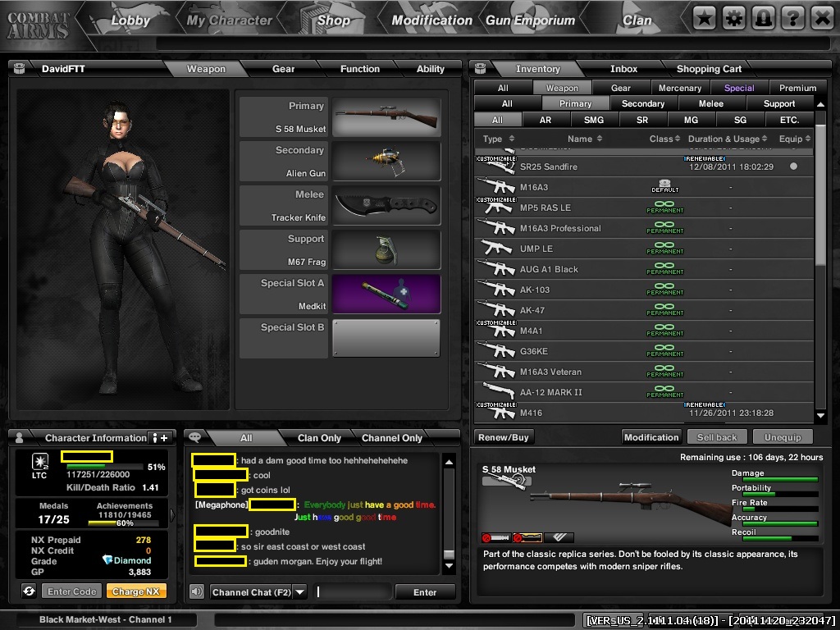Click the chat speech bubble icon
Viewport: 840px width, 630px height.
pyautogui.click(x=195, y=437)
